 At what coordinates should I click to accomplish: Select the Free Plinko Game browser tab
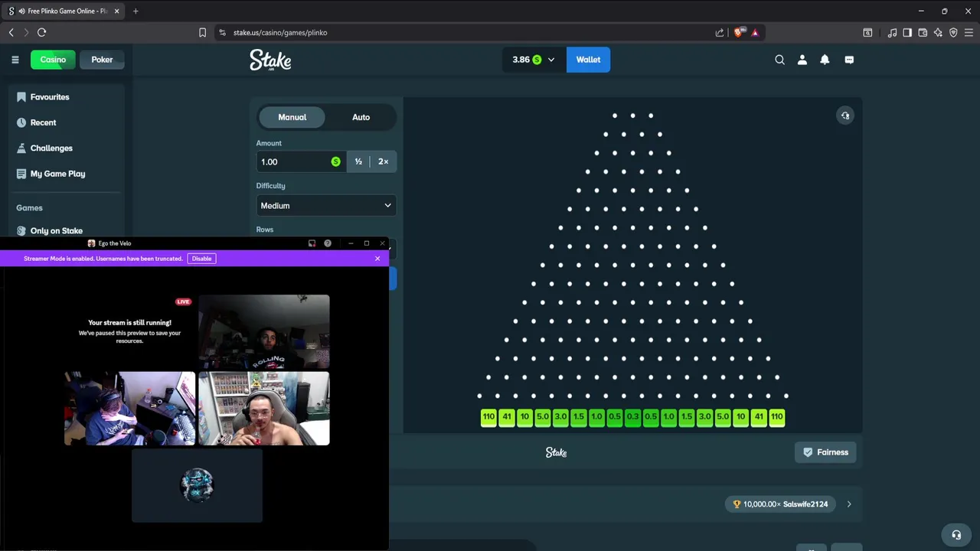pyautogui.click(x=64, y=11)
